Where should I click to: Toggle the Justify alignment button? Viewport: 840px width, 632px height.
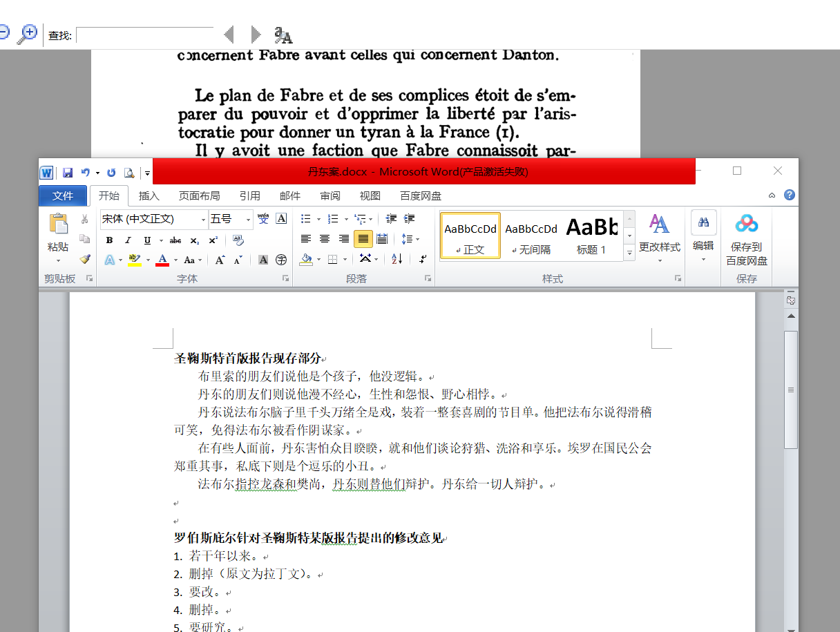(x=363, y=239)
